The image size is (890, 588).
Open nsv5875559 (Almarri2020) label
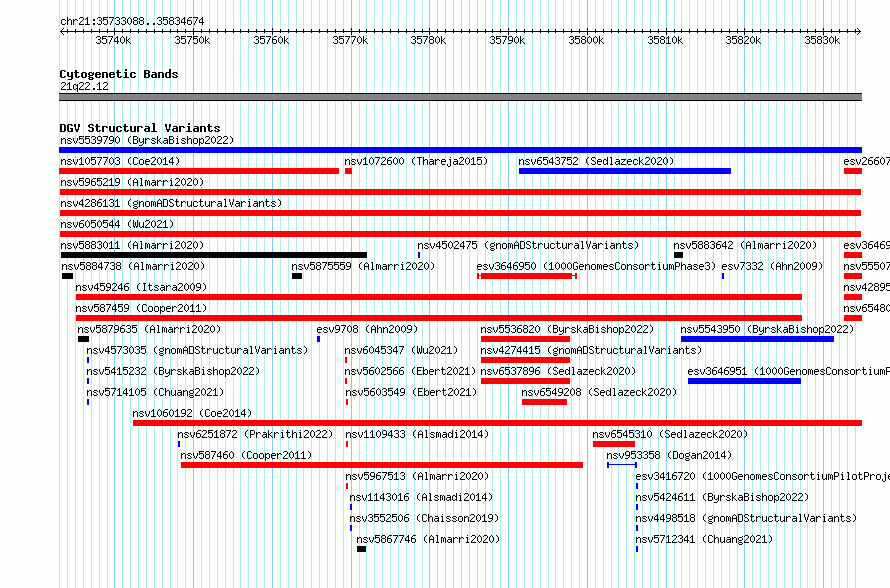[363, 266]
